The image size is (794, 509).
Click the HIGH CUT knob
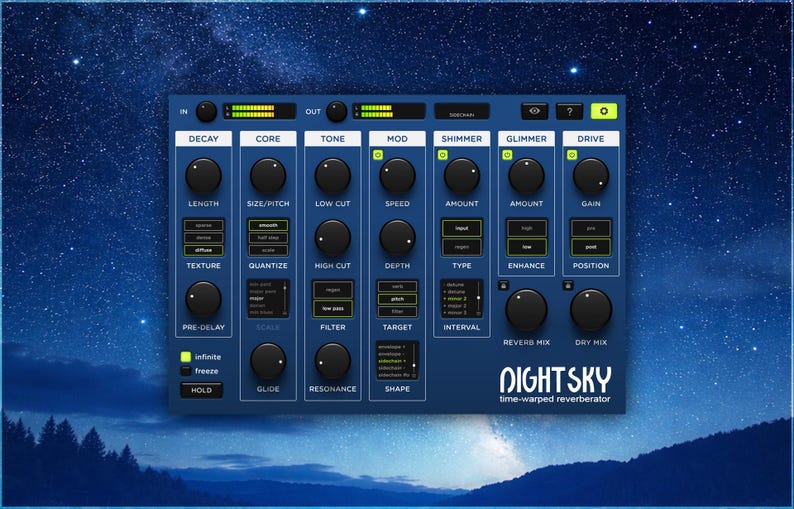(333, 238)
